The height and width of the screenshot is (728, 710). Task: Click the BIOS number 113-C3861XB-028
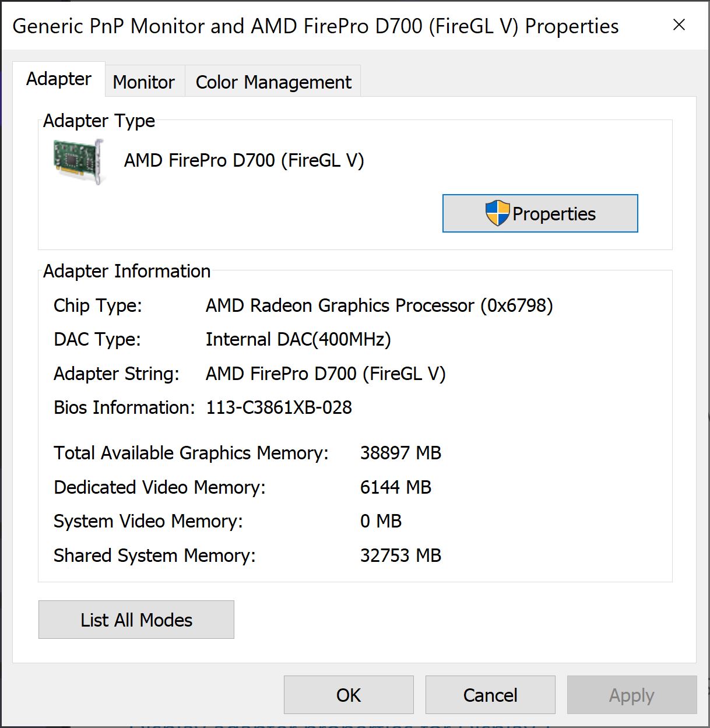tap(279, 407)
